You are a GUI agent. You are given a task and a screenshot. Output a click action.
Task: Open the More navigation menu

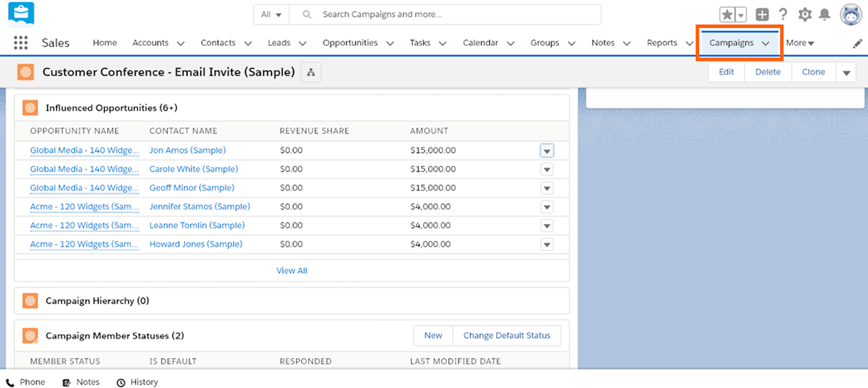pos(800,43)
